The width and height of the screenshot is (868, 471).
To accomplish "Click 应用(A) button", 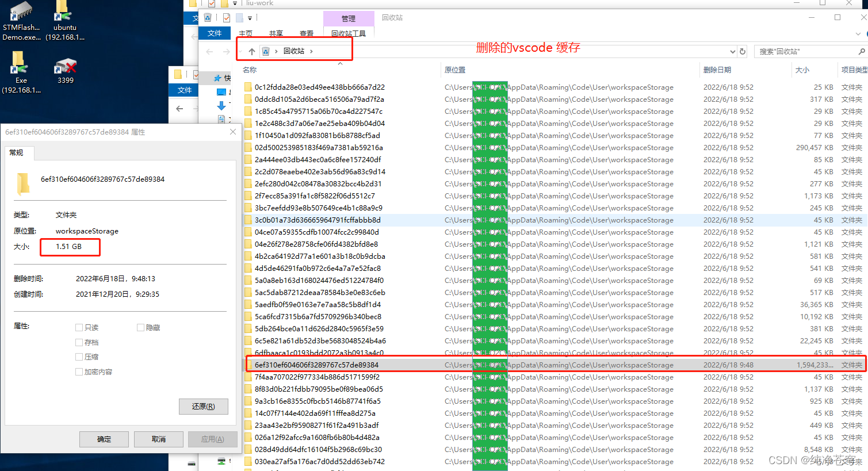I will (x=213, y=439).
